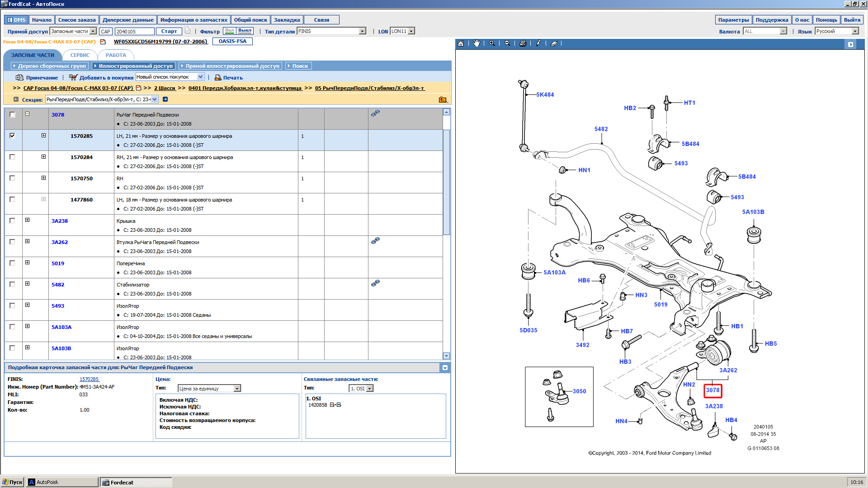
Task: Expand part 1570284 details
Action: click(43, 157)
